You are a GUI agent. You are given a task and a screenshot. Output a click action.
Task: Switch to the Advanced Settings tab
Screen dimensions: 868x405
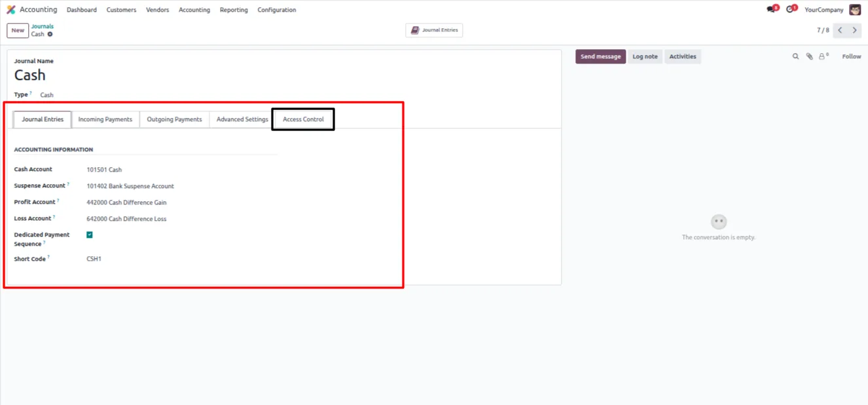click(242, 119)
